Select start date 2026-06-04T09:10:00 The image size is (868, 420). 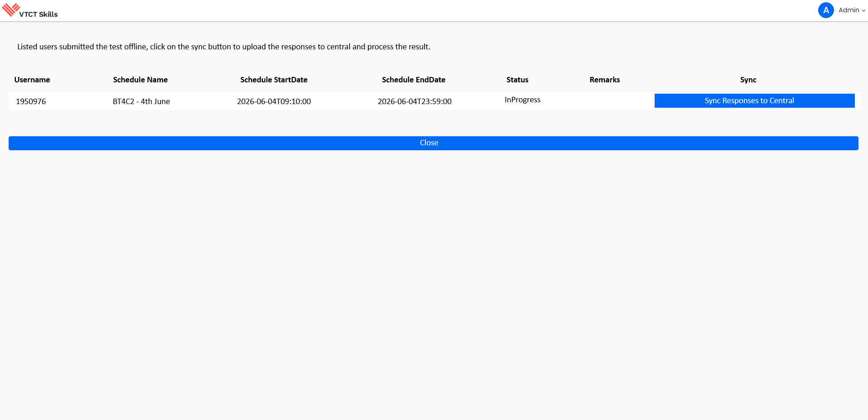click(x=274, y=101)
